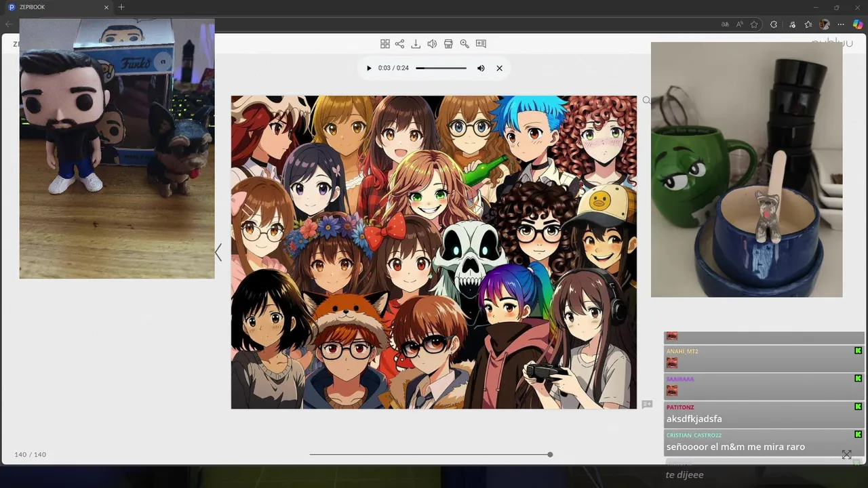Open the browser extensions puzzle icon
868x488 pixels.
[x=774, y=24]
